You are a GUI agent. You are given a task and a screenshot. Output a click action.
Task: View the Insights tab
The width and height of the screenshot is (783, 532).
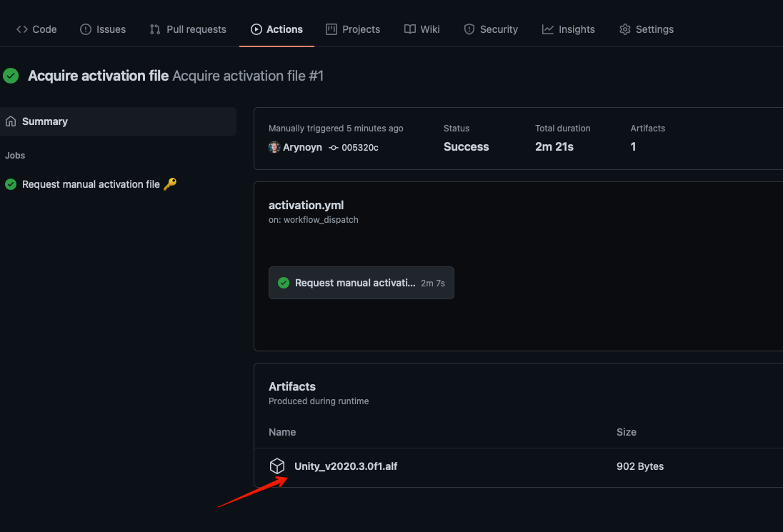click(x=568, y=29)
